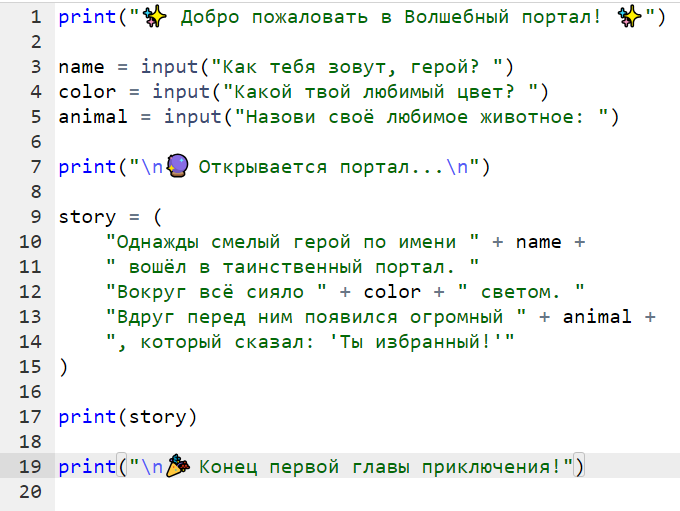Viewport: 680px width, 511px height.
Task: Place cursor on empty line 20
Action: 367,492
